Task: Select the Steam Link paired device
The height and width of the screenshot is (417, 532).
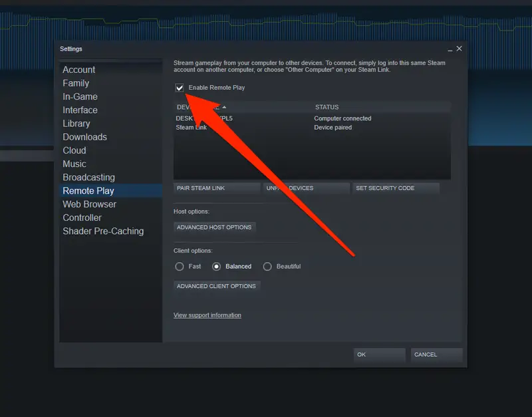Action: 193,127
